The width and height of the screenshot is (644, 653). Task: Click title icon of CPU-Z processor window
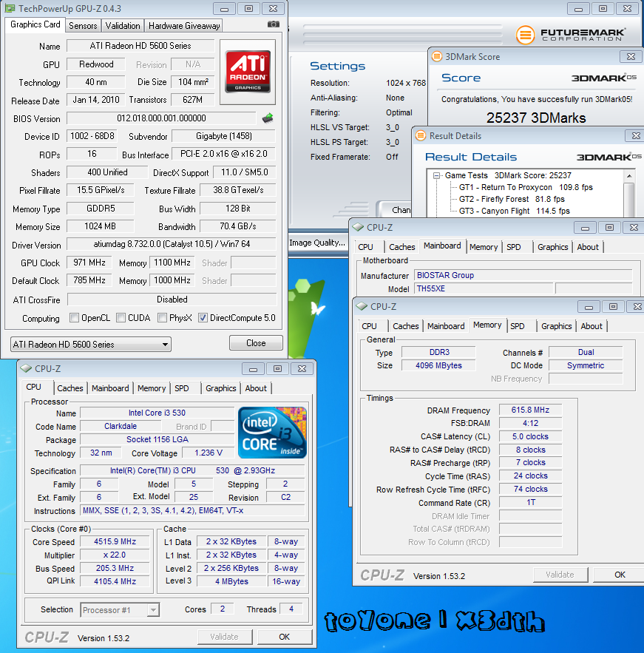(x=26, y=368)
